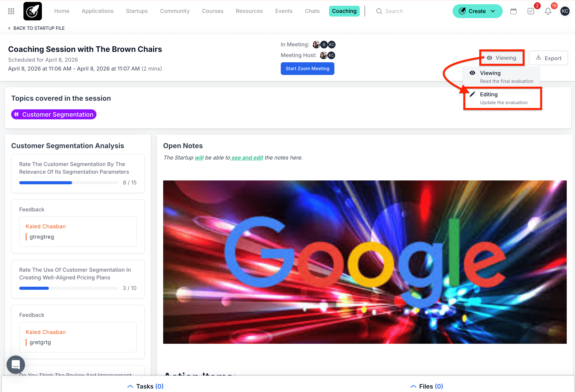Open the notifications bell icon
The height and width of the screenshot is (392, 575).
548,11
